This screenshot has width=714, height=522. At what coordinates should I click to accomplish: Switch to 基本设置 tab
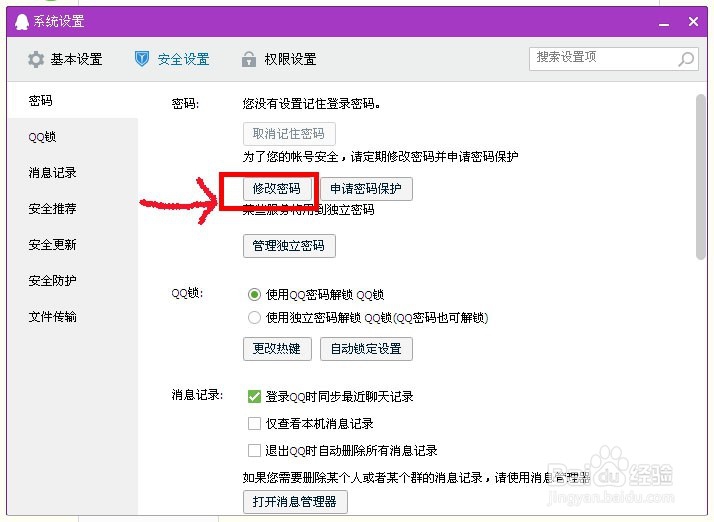(x=65, y=60)
